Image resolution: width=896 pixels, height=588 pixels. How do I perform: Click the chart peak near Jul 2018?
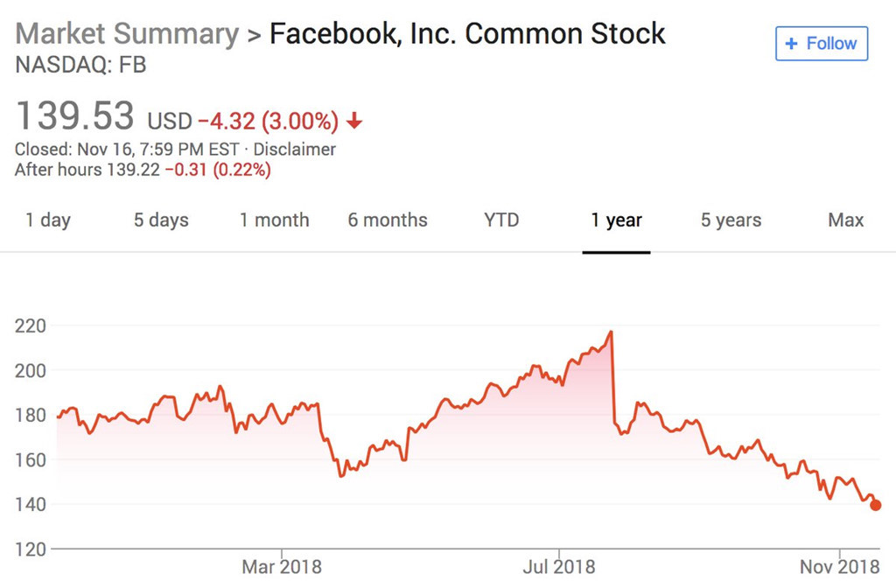tap(611, 331)
